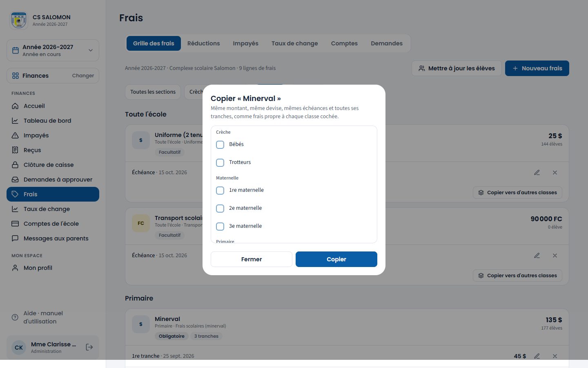Screen dimensions: 588x368
Task: Go to the Taux de change tab
Action: click(294, 43)
